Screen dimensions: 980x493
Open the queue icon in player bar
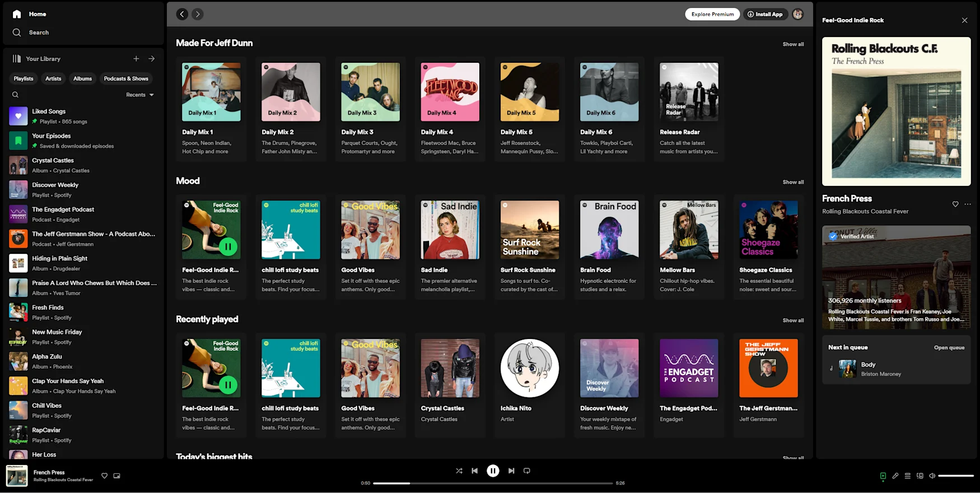pyautogui.click(x=908, y=476)
